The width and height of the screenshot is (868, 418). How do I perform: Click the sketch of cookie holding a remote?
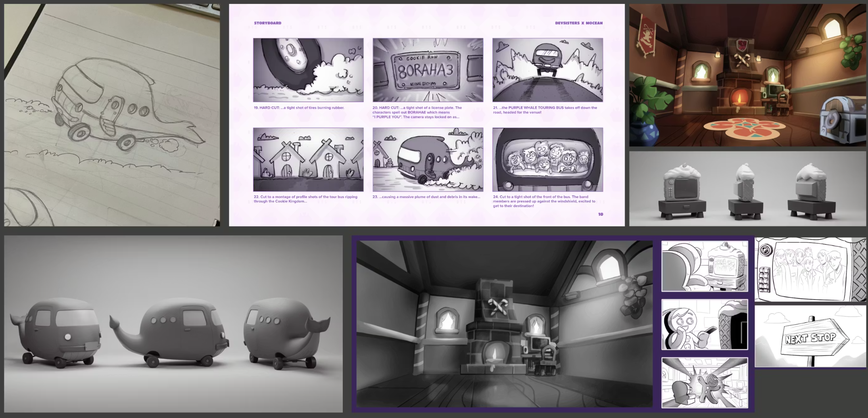(x=705, y=324)
